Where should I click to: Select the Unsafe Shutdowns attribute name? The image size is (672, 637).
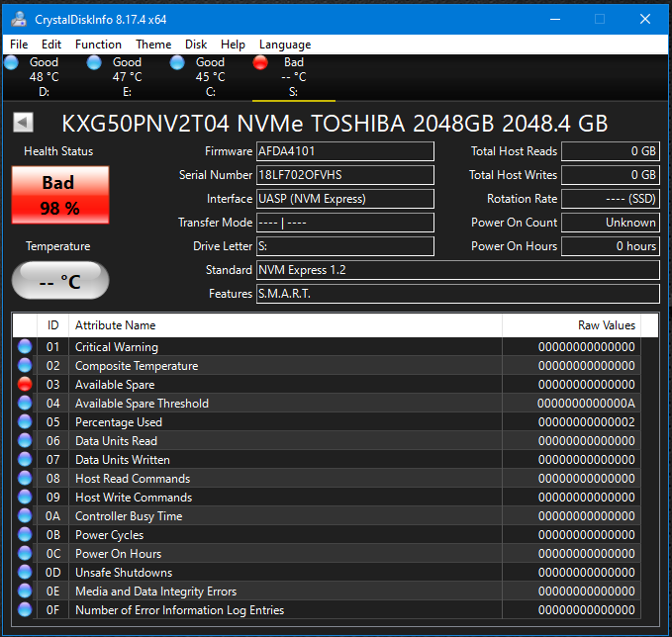(x=124, y=573)
